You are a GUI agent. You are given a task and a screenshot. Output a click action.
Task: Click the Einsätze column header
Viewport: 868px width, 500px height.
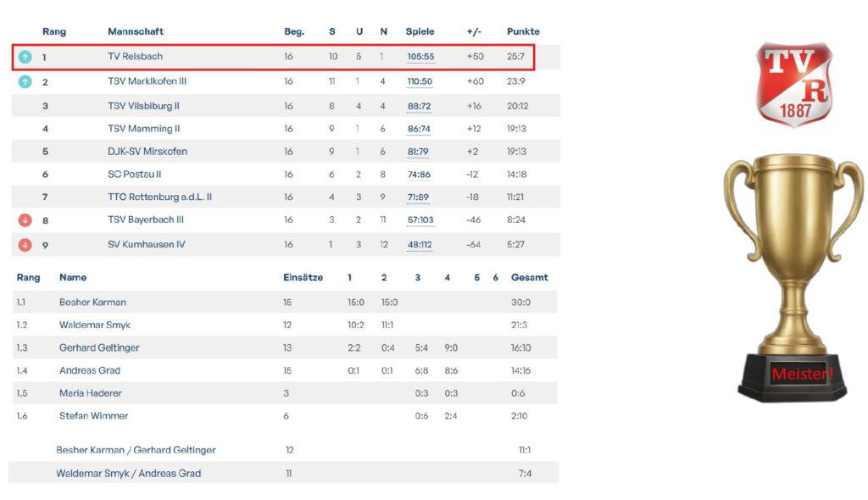[303, 277]
